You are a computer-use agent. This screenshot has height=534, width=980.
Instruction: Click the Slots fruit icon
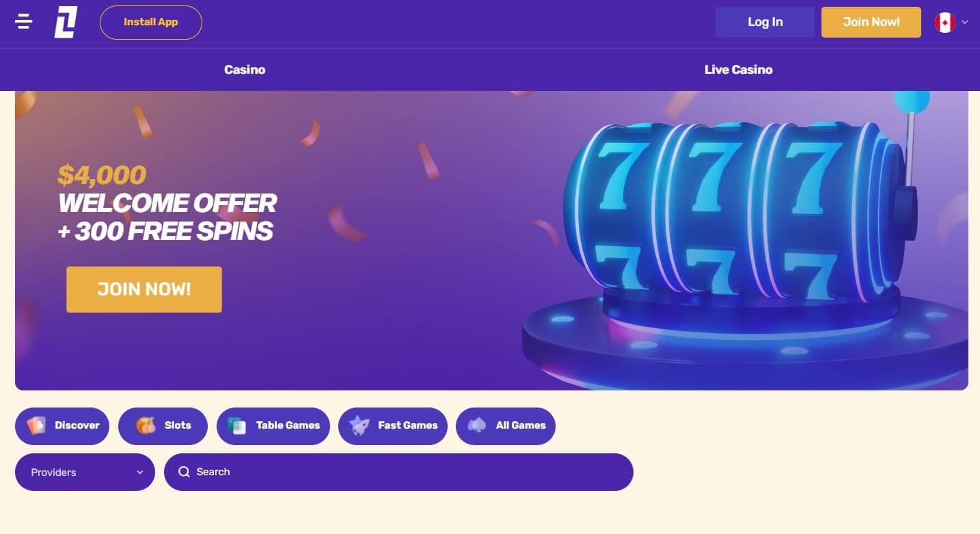click(x=146, y=426)
